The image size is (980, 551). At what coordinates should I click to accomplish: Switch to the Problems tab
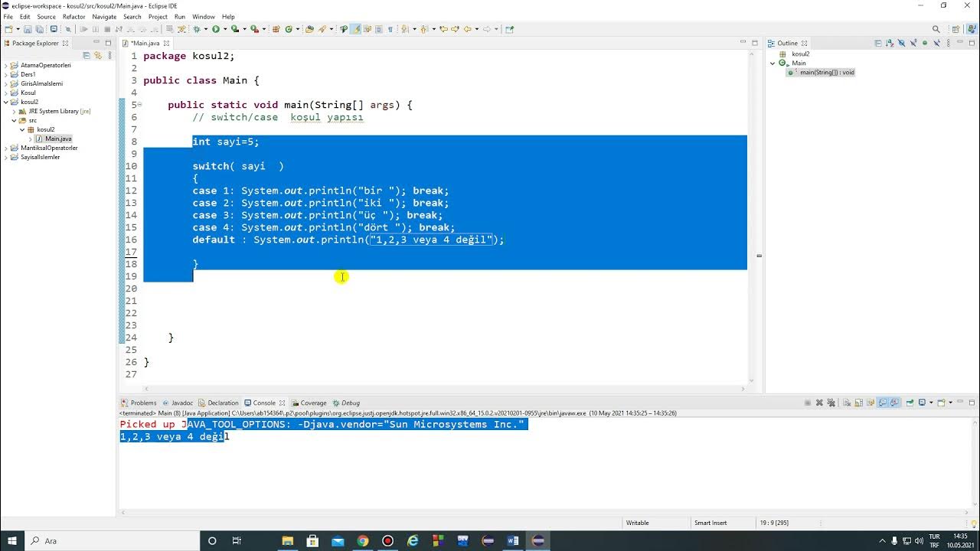139,403
